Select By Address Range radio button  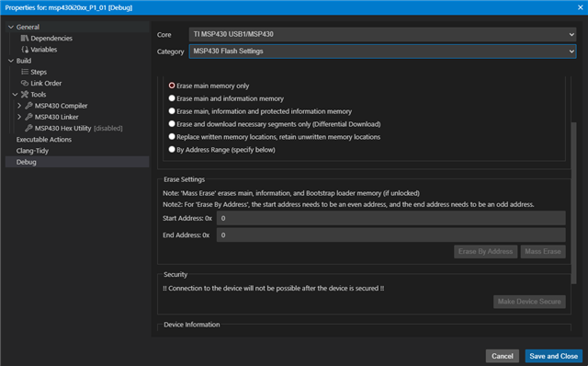point(172,149)
